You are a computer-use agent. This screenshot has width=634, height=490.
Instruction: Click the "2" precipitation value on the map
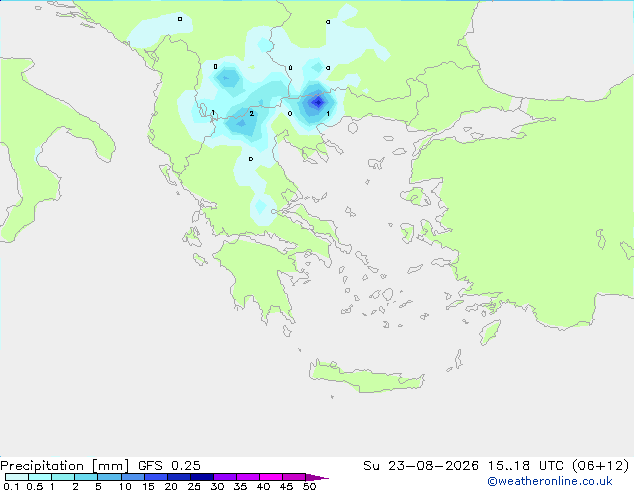pos(251,114)
